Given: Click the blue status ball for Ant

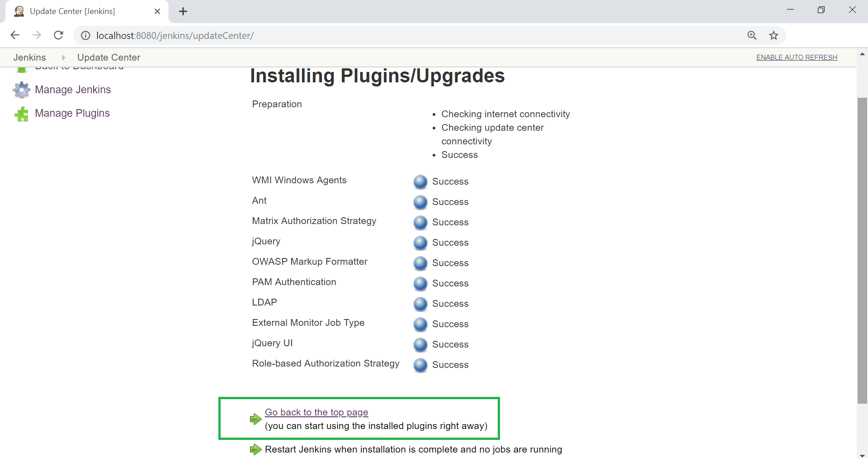Looking at the screenshot, I should 420,202.
